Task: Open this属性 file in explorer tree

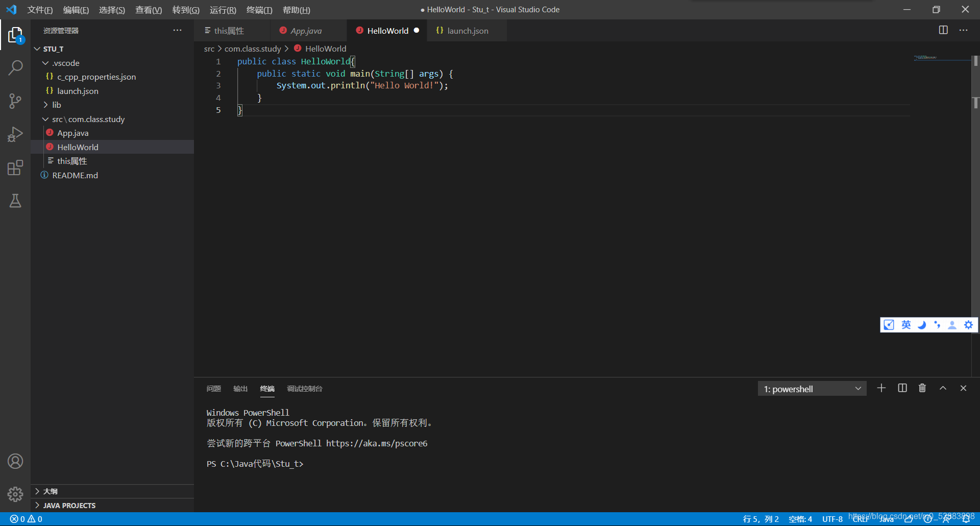Action: [112, 161]
